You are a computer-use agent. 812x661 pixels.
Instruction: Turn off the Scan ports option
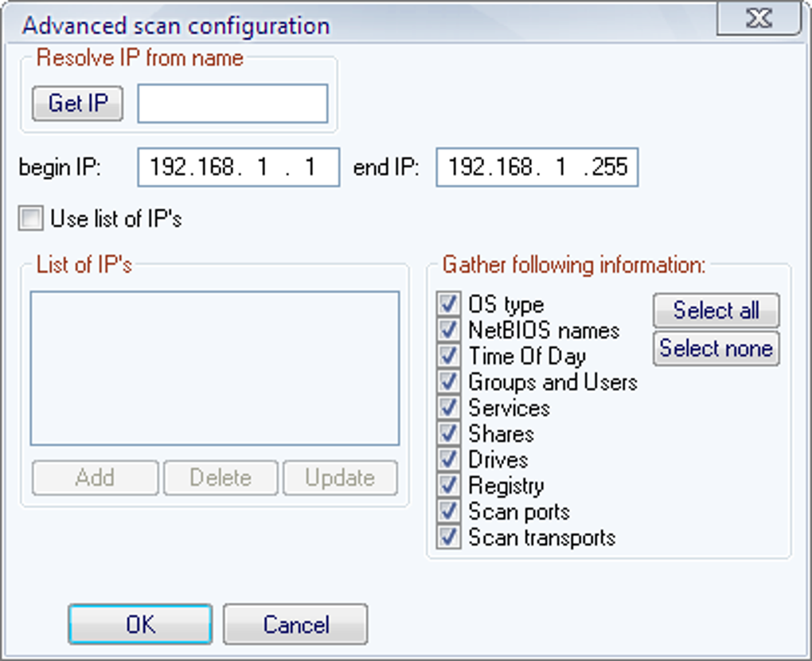[x=449, y=511]
